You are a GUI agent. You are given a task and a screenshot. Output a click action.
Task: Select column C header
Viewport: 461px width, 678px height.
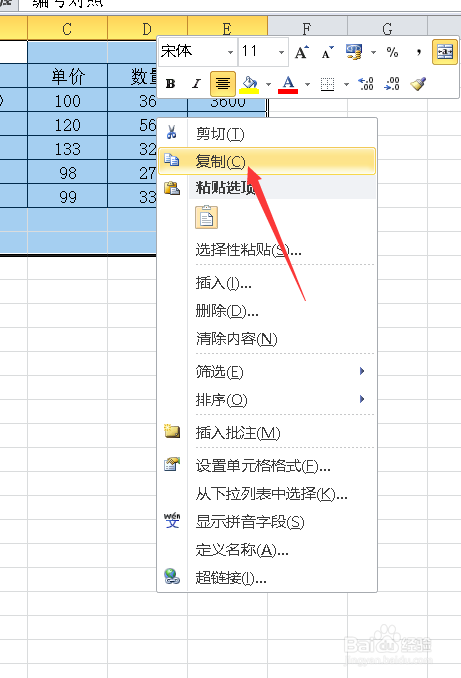pyautogui.click(x=67, y=29)
